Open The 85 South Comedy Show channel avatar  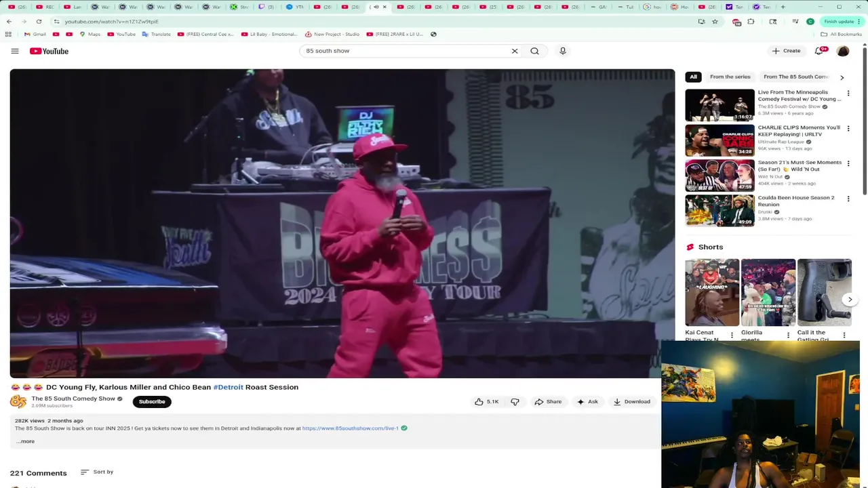pos(18,401)
